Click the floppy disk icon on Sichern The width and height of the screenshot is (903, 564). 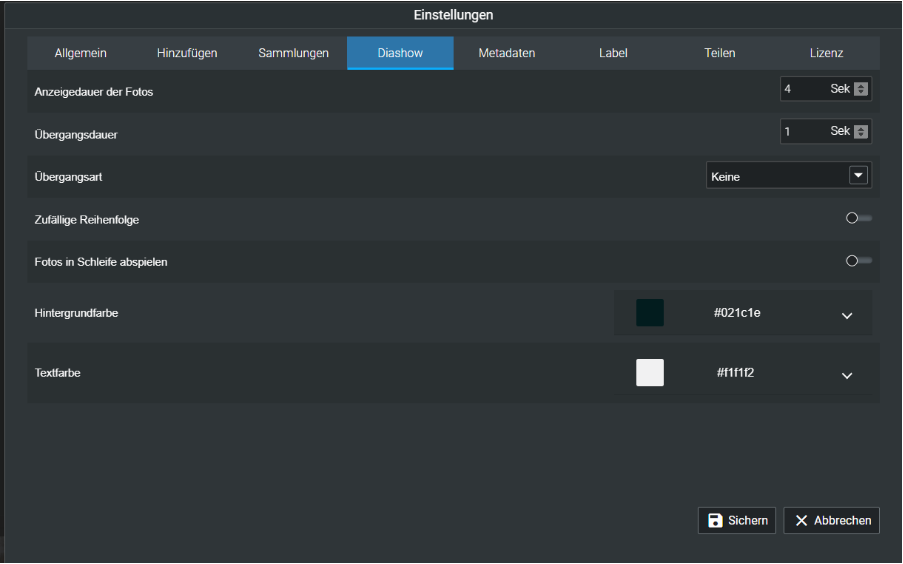[x=715, y=520]
